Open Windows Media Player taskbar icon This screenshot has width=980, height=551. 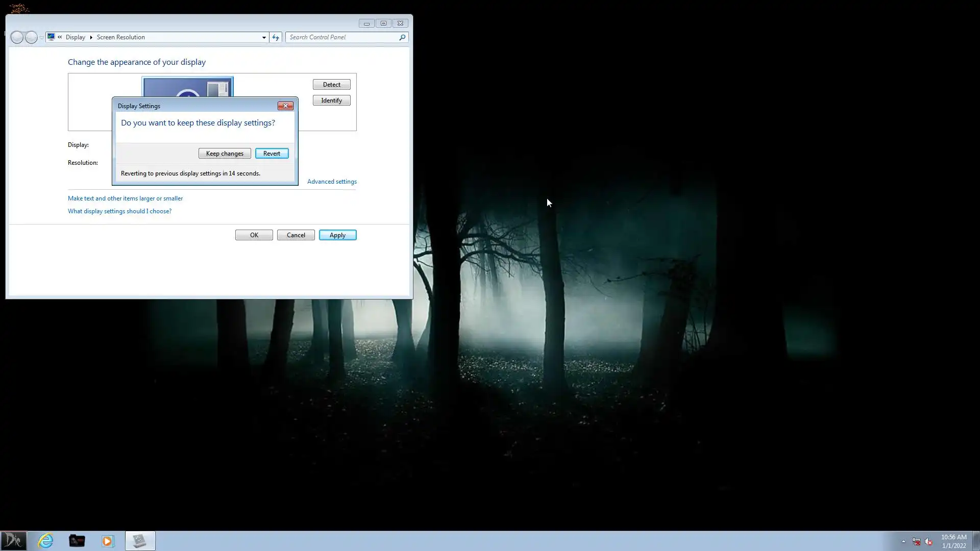(x=108, y=541)
